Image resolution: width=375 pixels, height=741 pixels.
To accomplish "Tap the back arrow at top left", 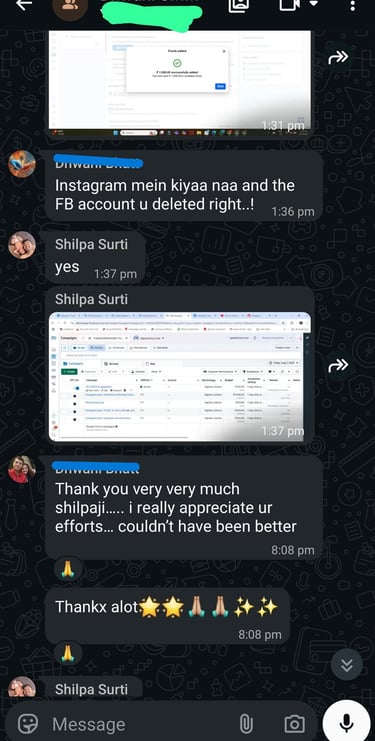I will (x=24, y=5).
